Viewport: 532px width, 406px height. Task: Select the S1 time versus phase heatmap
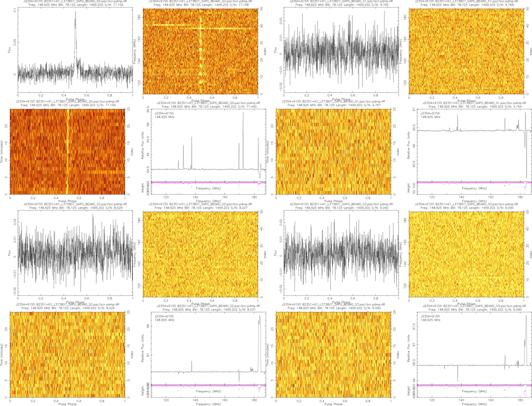click(333, 152)
